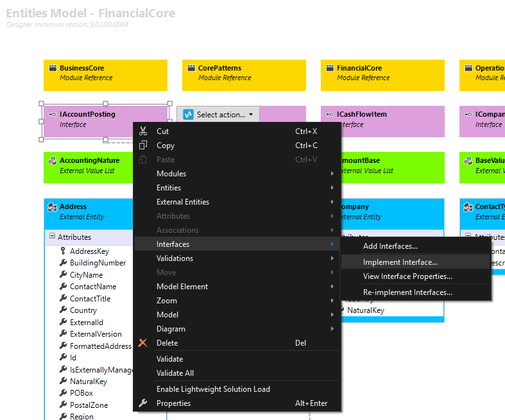Select the CityName attribute
The image size is (505, 420).
87,275
